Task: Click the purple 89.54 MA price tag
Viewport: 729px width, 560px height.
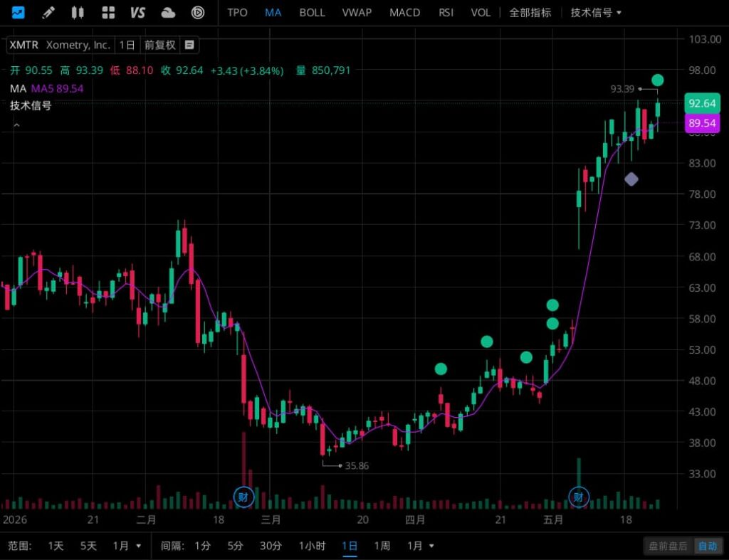Action: [702, 123]
